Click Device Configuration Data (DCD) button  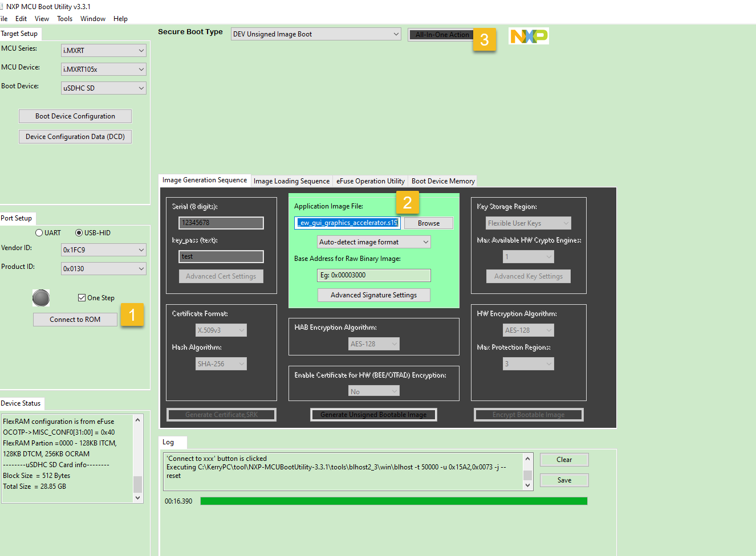75,137
